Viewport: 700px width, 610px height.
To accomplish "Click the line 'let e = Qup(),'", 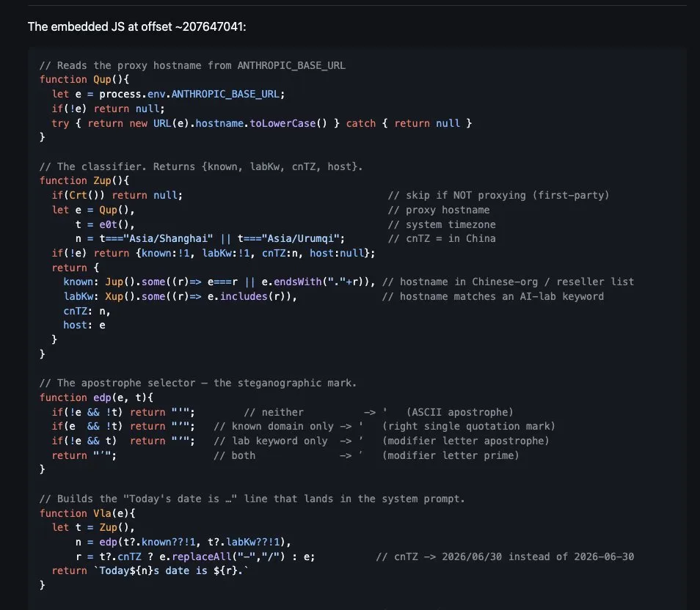I will 93,210.
